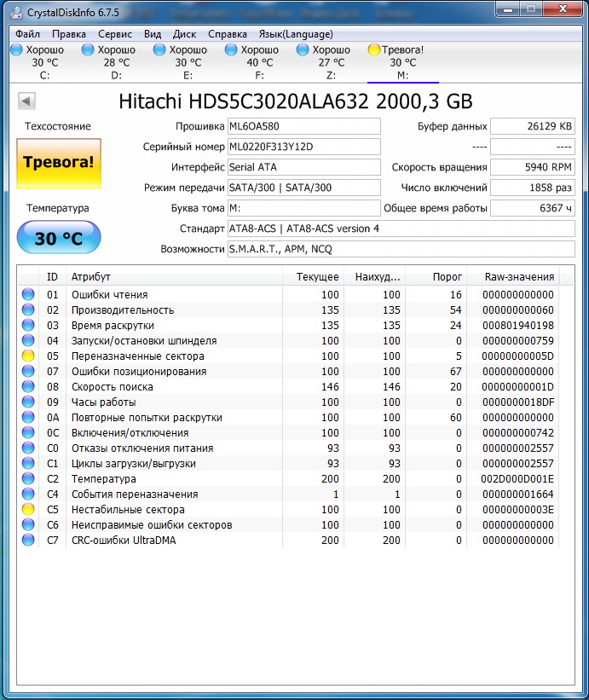589x700 pixels.
Task: Select disk E: blue status orb
Action: 159,49
